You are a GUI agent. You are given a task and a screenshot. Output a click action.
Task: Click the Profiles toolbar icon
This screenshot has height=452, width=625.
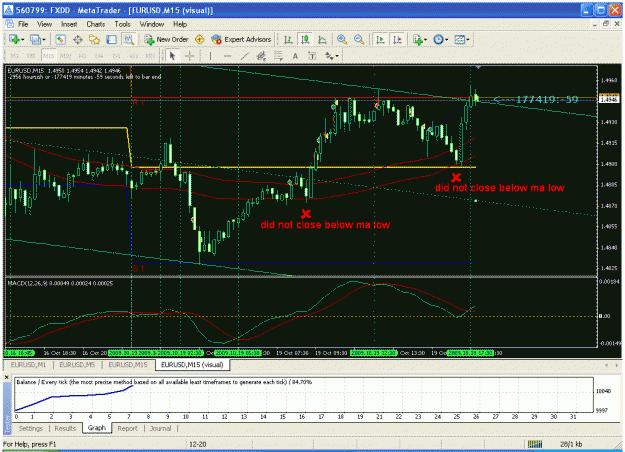(x=35, y=39)
